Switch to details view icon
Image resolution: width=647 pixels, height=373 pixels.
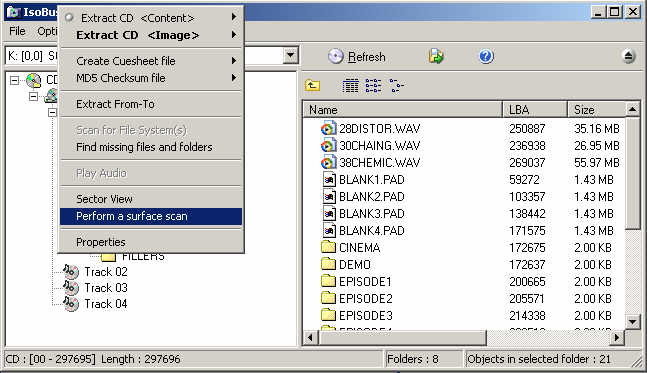click(x=350, y=85)
